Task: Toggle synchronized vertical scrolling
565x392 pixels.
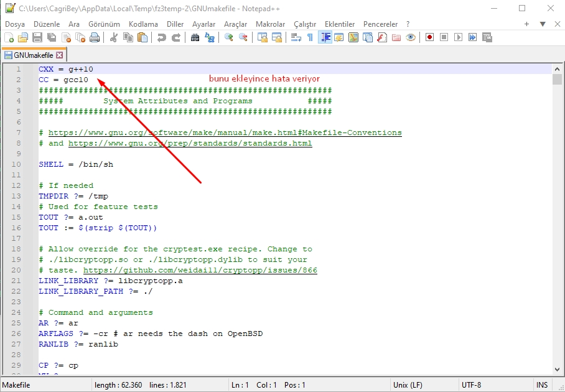Action: (x=263, y=37)
